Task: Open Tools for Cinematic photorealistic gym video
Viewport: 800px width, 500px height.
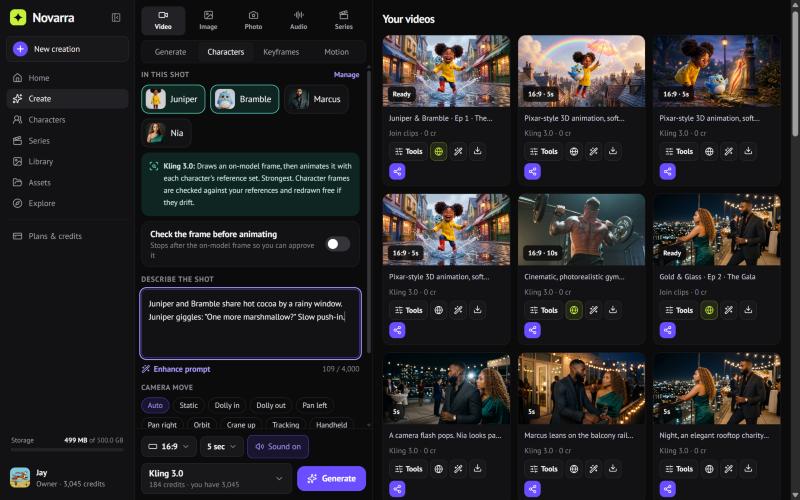Action: point(544,310)
